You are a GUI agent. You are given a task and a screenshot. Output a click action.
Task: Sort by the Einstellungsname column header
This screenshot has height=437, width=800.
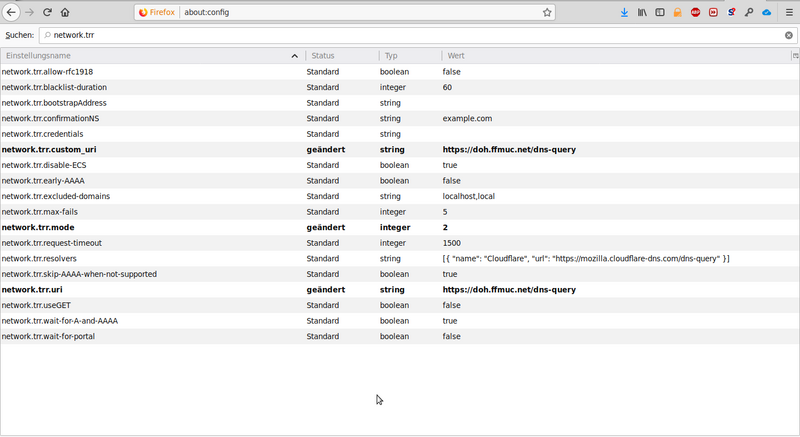[x=150, y=56]
